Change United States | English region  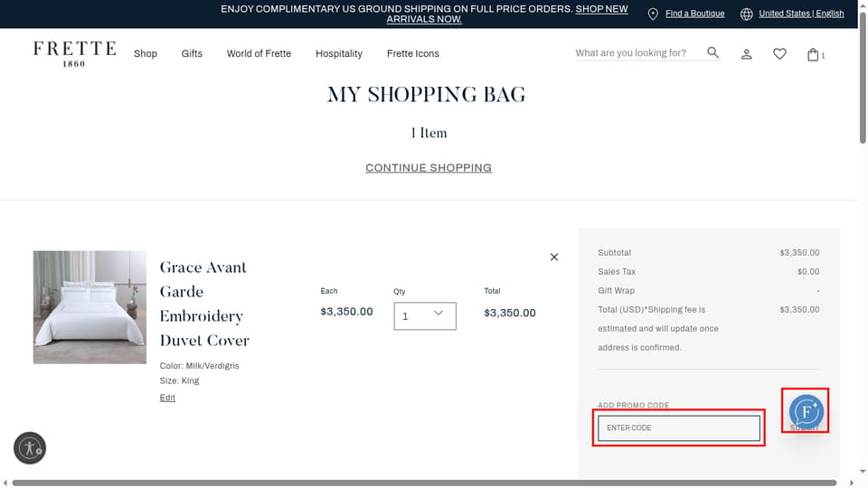[801, 14]
